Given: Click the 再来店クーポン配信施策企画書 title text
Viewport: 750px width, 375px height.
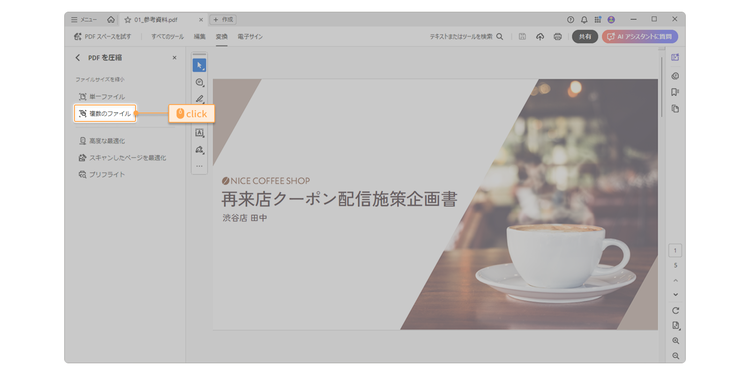Looking at the screenshot, I should (339, 199).
